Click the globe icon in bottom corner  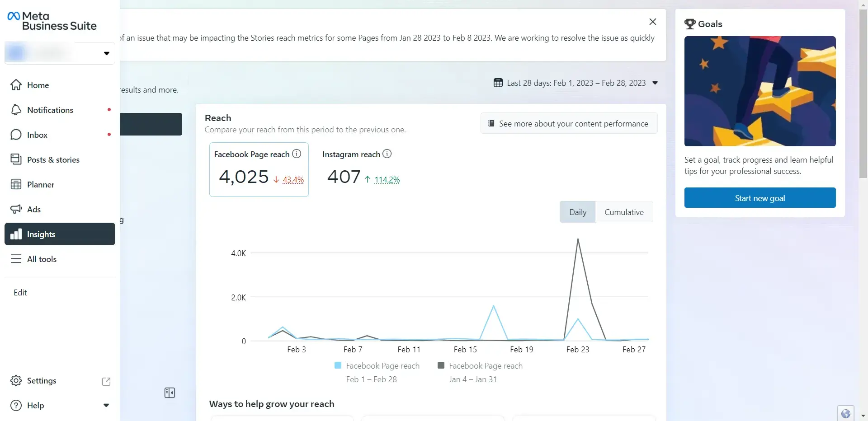point(845,413)
